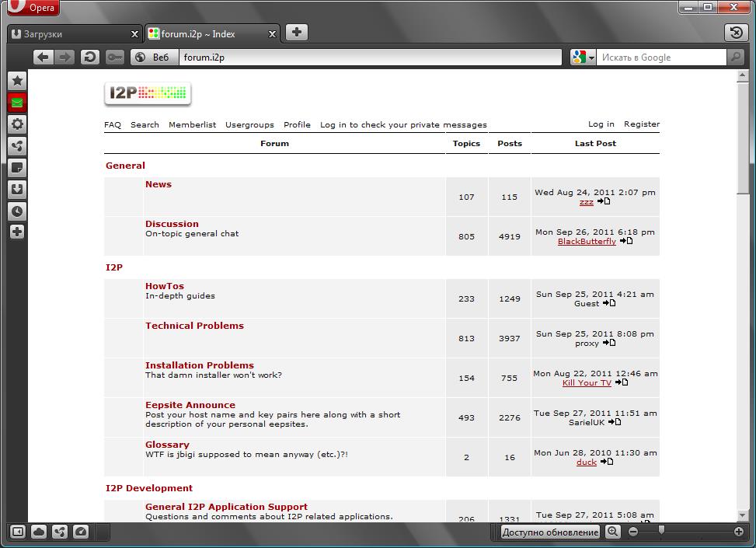Open a new tab with the plus button
Viewport: 756px width, 548px height.
coord(297,33)
